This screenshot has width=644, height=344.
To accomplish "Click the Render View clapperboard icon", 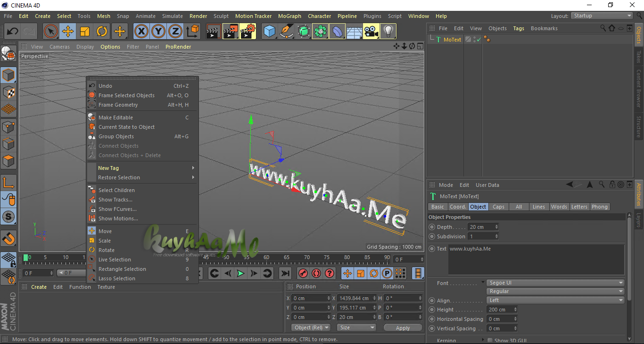I will (x=214, y=32).
